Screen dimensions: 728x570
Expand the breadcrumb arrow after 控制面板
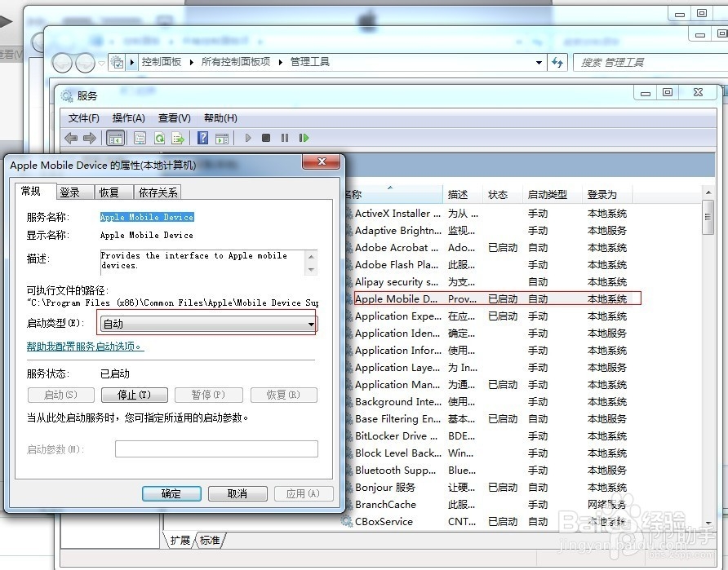coord(192,62)
